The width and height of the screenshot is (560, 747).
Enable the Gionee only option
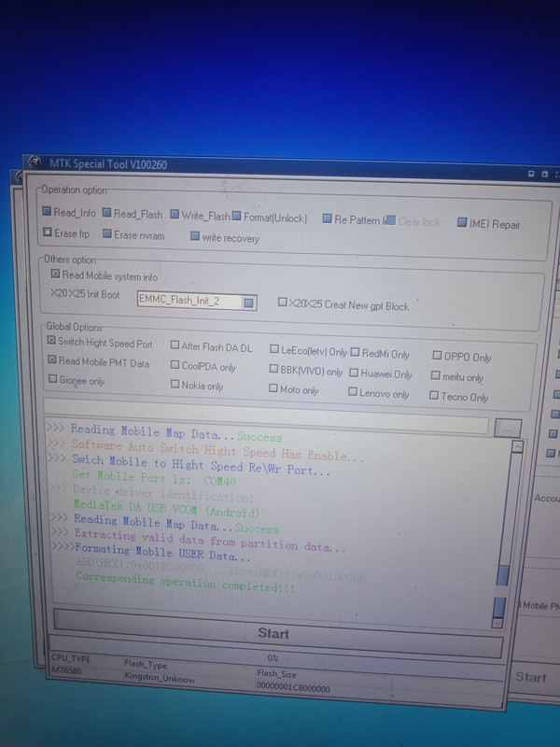(x=53, y=379)
